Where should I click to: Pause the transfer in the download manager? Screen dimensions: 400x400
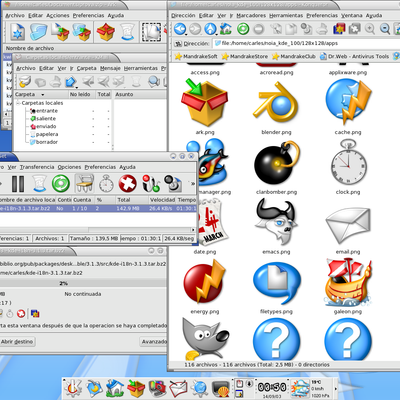pyautogui.click(x=18, y=184)
